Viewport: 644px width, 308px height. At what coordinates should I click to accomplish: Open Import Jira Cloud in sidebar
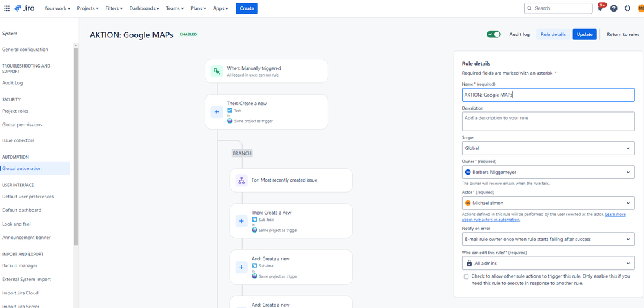21,293
